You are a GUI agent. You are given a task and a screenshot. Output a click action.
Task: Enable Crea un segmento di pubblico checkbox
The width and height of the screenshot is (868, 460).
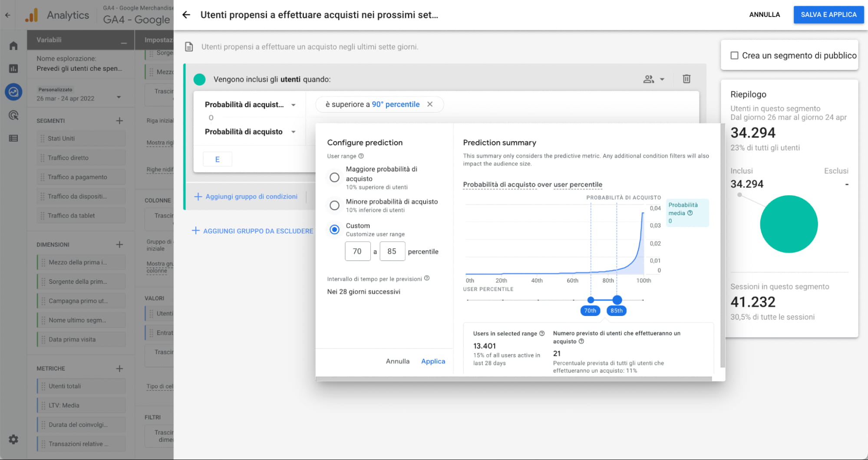coord(734,56)
